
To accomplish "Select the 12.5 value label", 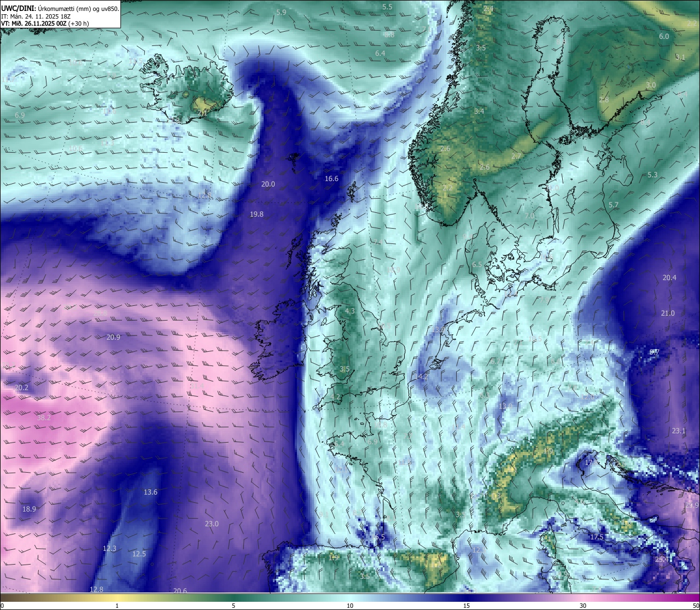I will click(x=139, y=554).
